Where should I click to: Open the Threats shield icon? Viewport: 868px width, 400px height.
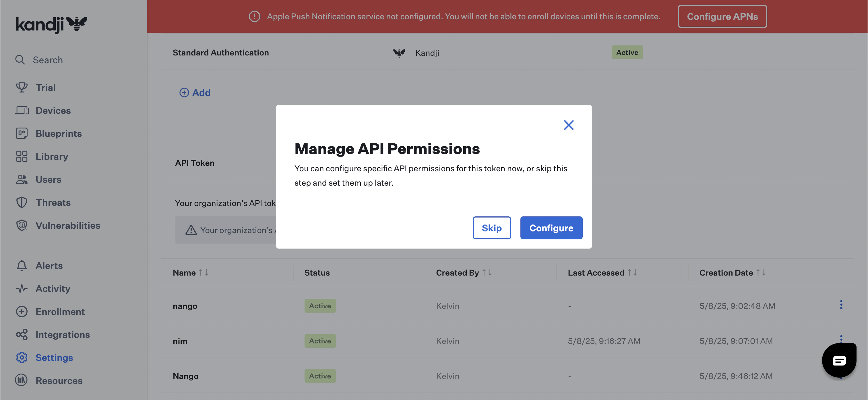(x=22, y=202)
